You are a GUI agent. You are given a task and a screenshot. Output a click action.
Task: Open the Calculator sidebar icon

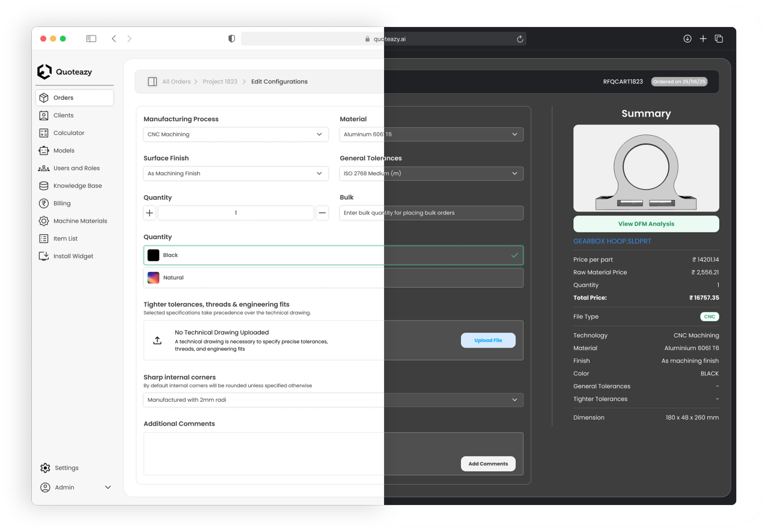click(x=44, y=133)
